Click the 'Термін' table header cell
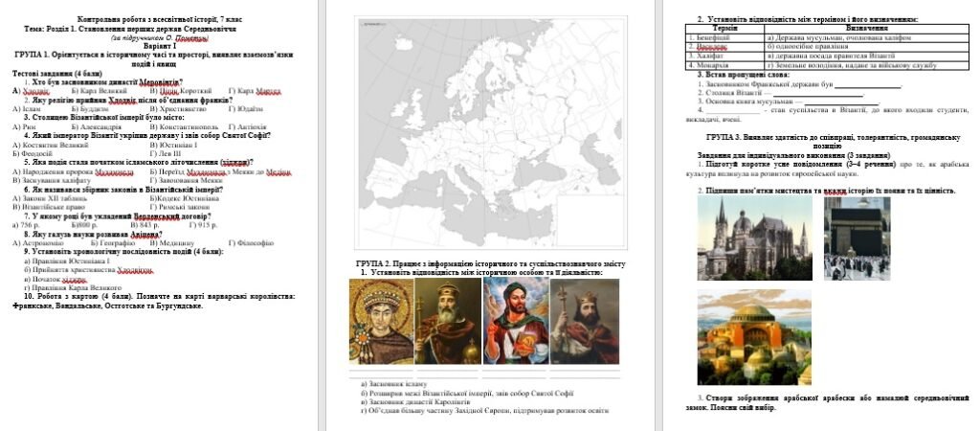The image size is (980, 431). click(724, 29)
